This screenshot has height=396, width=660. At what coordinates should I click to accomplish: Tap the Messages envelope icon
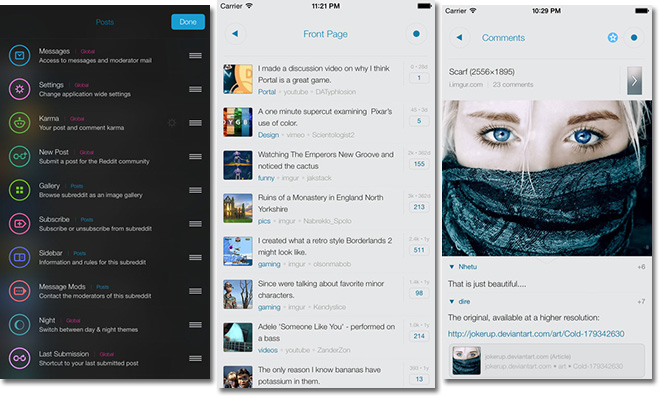[19, 56]
